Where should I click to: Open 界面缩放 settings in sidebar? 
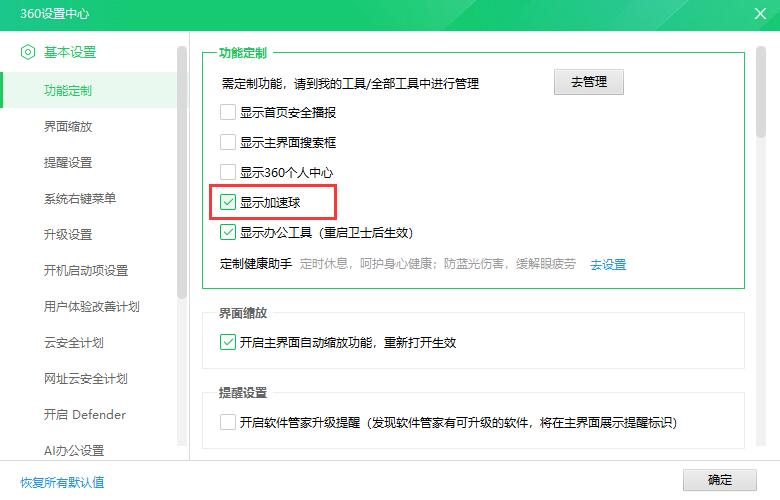[68, 126]
